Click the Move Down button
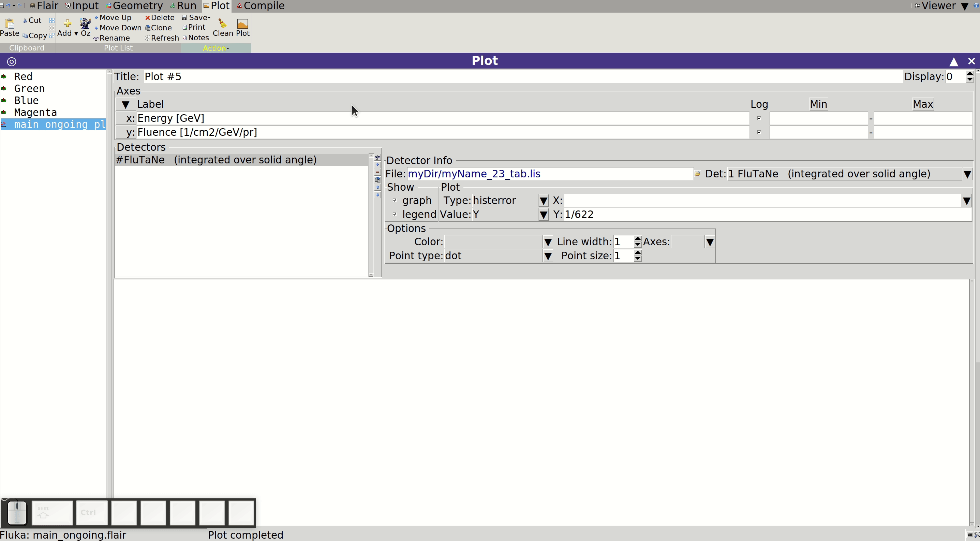This screenshot has width=980, height=541. (118, 28)
